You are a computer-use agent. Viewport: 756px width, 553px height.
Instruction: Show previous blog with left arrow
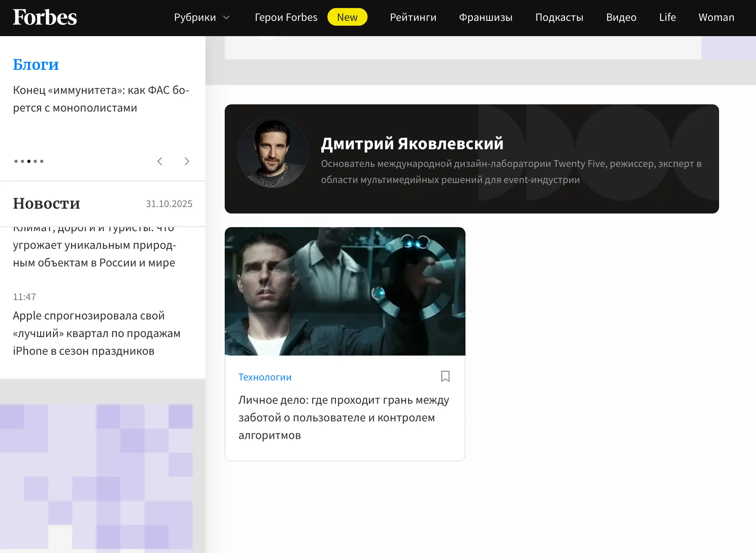click(x=160, y=161)
